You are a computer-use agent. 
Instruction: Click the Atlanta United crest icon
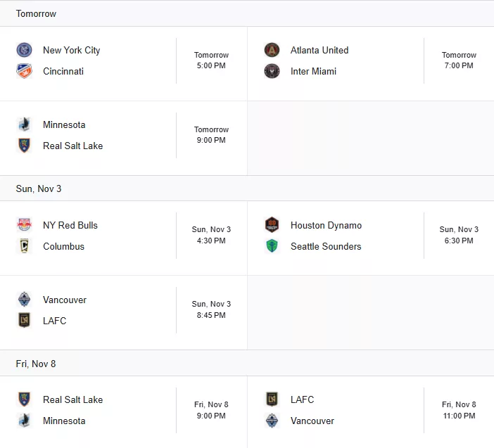(272, 50)
